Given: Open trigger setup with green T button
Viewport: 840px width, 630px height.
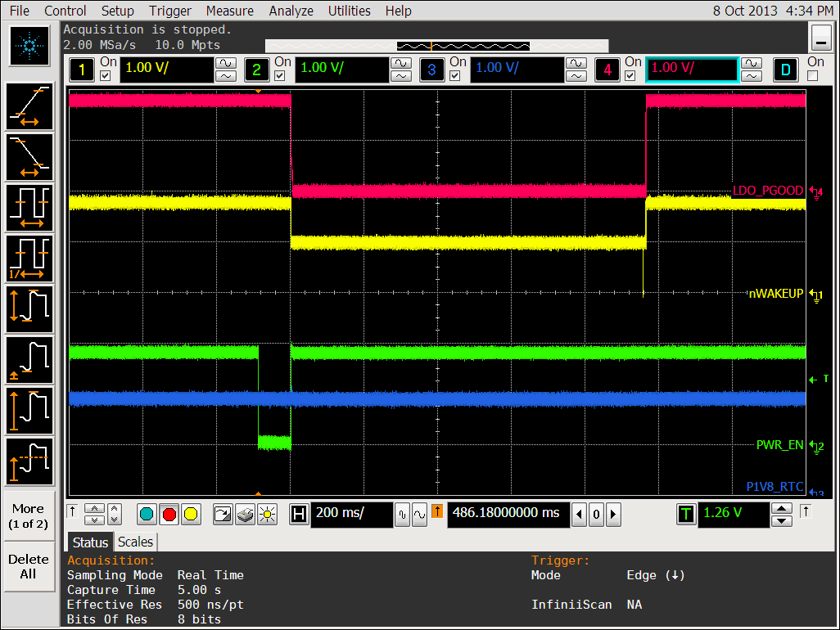Looking at the screenshot, I should (686, 515).
